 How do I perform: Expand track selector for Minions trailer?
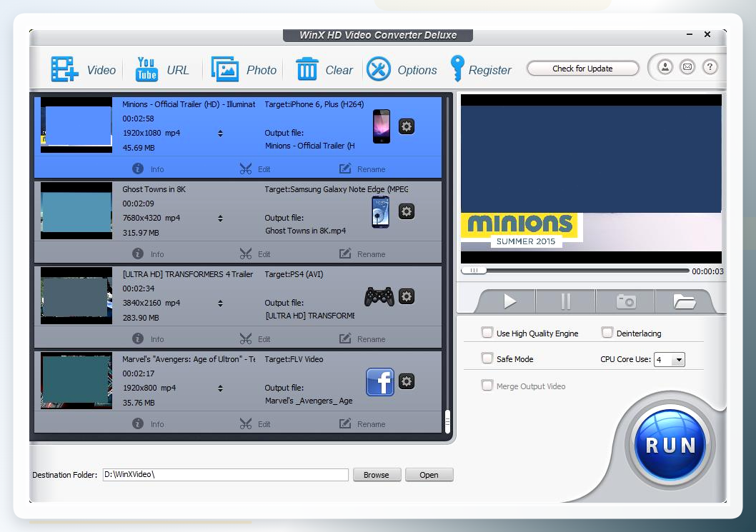pyautogui.click(x=220, y=134)
